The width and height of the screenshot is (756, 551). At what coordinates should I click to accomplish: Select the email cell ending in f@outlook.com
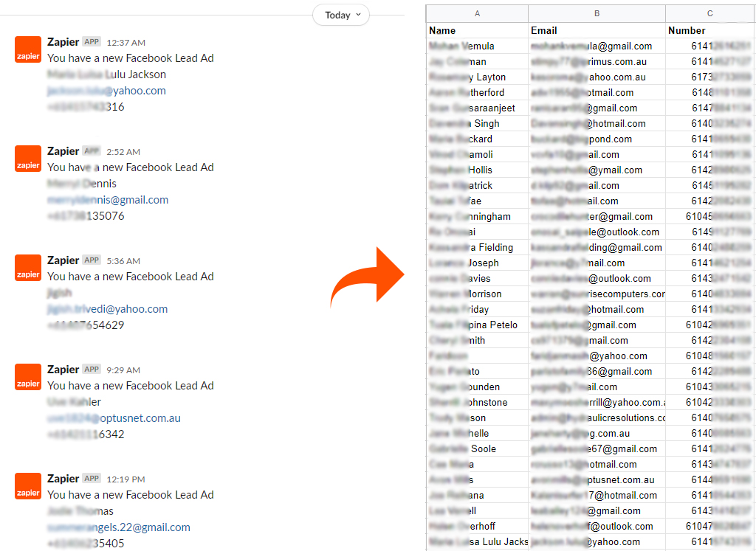[x=597, y=527]
